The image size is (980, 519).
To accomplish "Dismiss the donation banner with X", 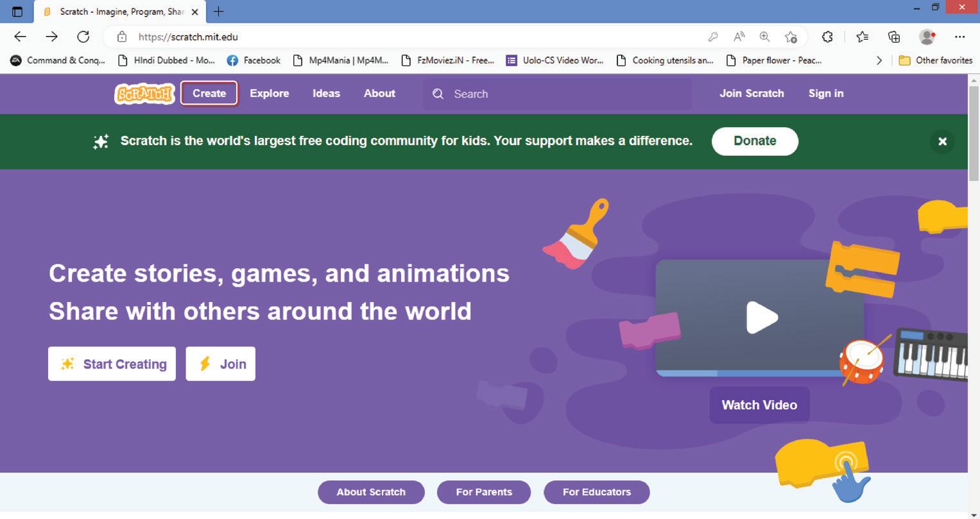I will 942,142.
